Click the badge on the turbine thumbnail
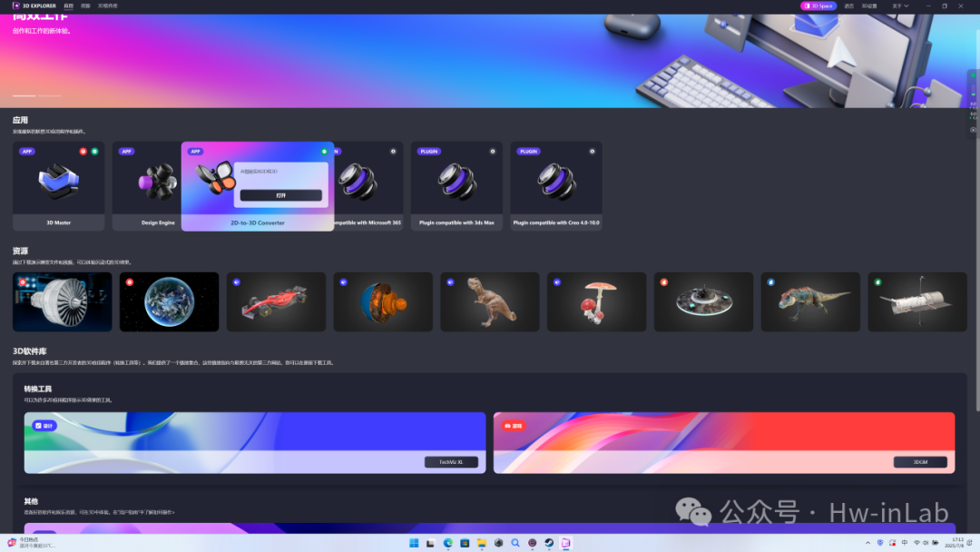This screenshot has width=980, height=552. point(23,282)
